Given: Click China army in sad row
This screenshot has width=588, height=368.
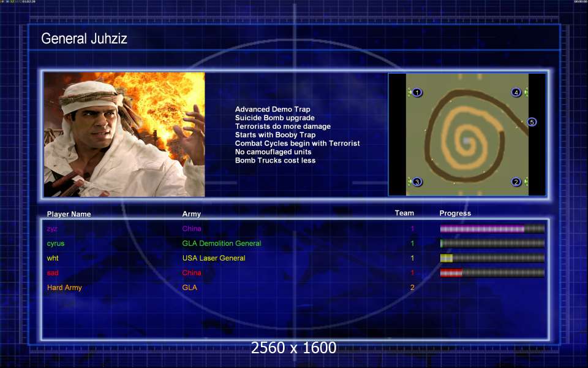Looking at the screenshot, I should [192, 272].
